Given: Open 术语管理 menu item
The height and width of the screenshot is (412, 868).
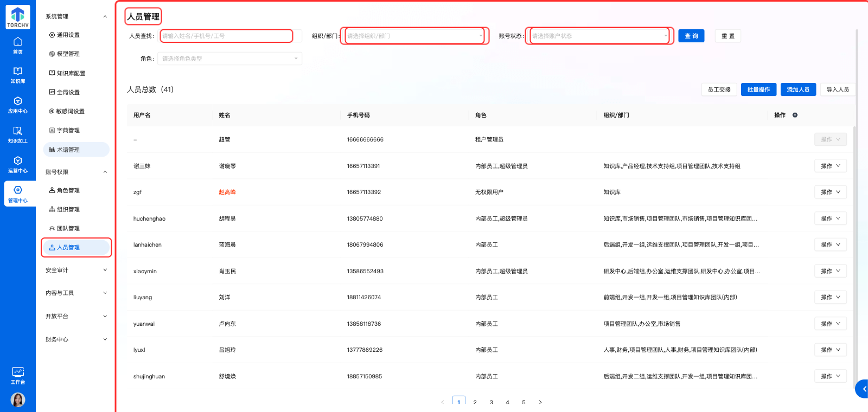Looking at the screenshot, I should [x=76, y=150].
